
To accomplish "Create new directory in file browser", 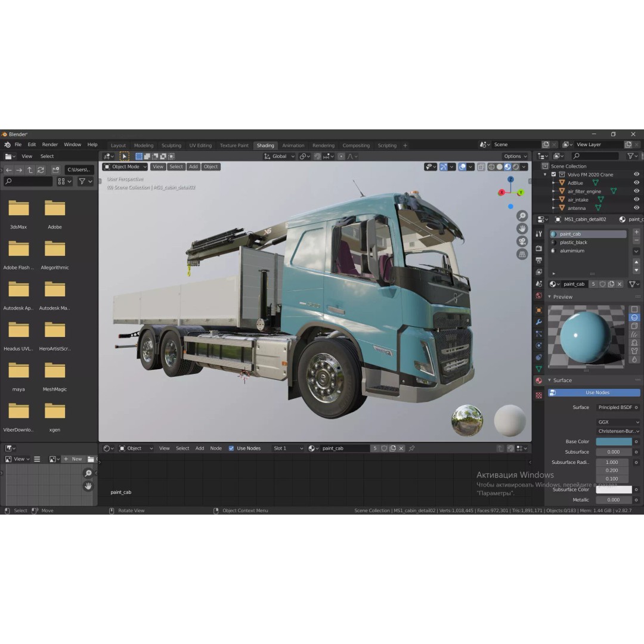I will pyautogui.click(x=56, y=169).
